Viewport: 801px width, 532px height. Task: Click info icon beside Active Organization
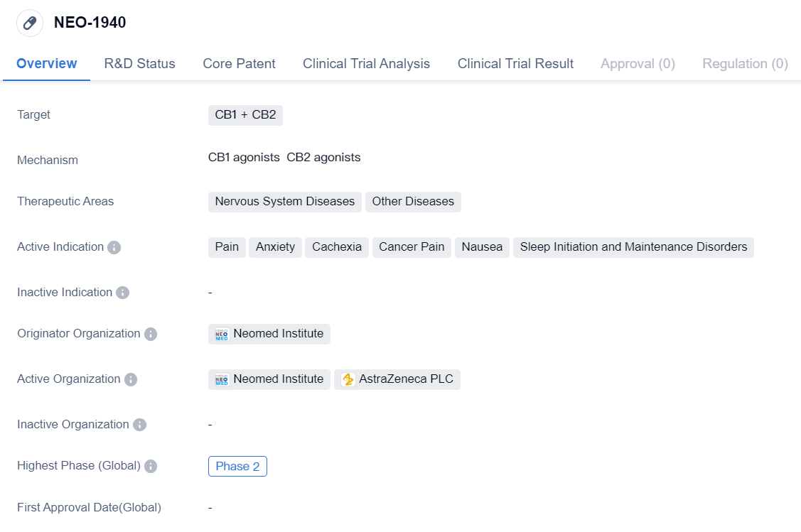coord(130,380)
